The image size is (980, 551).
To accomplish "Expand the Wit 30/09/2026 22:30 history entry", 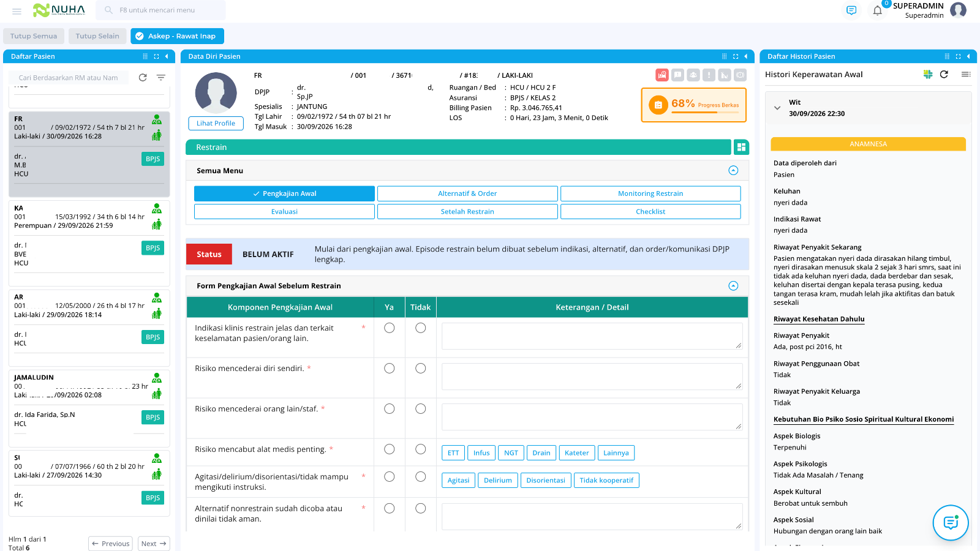I will 777,108.
